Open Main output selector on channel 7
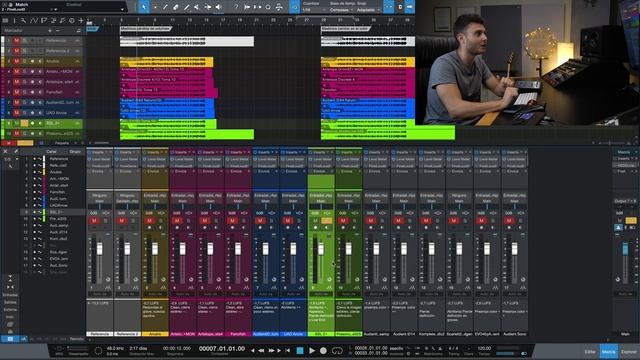 (266, 201)
